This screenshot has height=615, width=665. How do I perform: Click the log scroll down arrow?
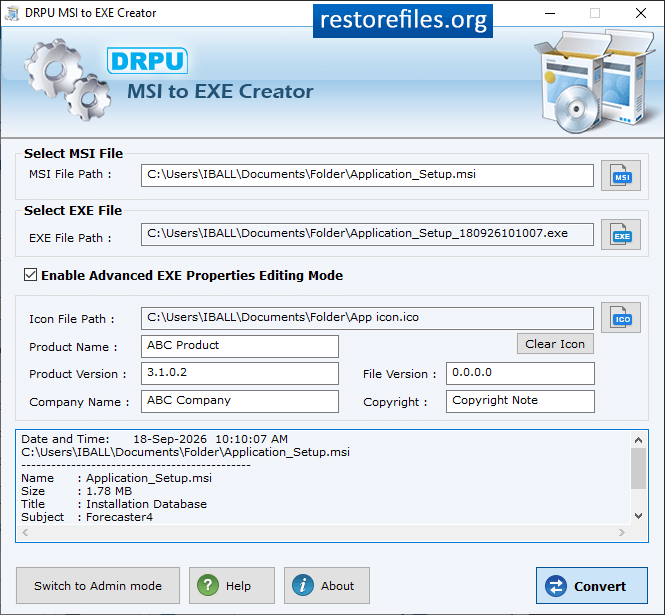point(638,516)
